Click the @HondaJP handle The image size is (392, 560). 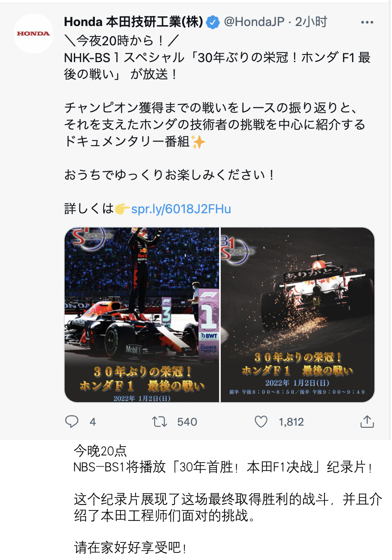tap(254, 22)
